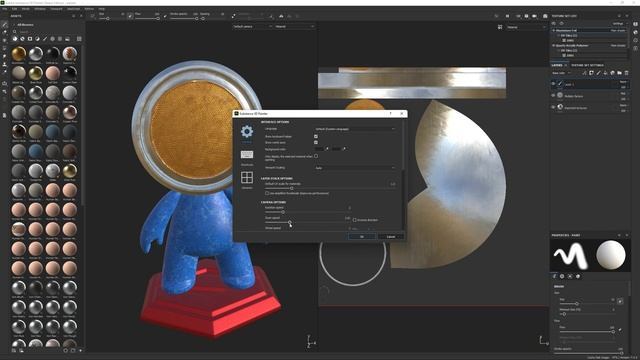Click the brush stroke preview thumbnail
The height and width of the screenshot is (360, 640).
(571, 256)
